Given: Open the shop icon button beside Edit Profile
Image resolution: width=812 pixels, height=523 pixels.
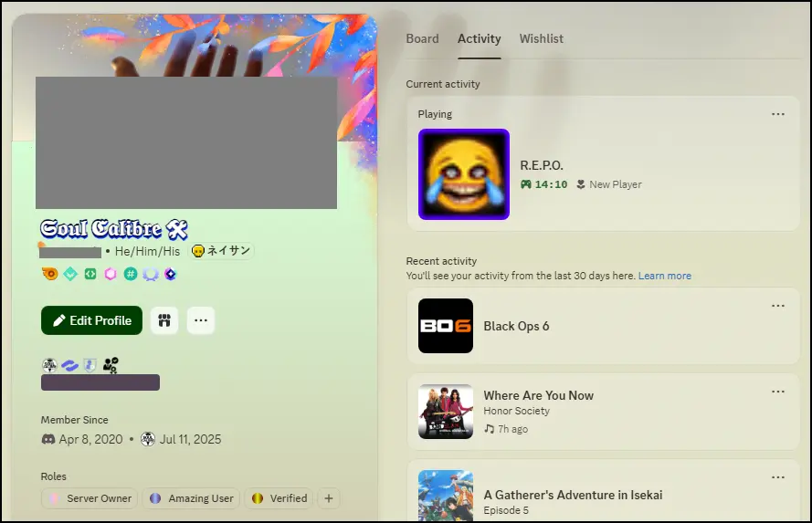Looking at the screenshot, I should pyautogui.click(x=164, y=320).
